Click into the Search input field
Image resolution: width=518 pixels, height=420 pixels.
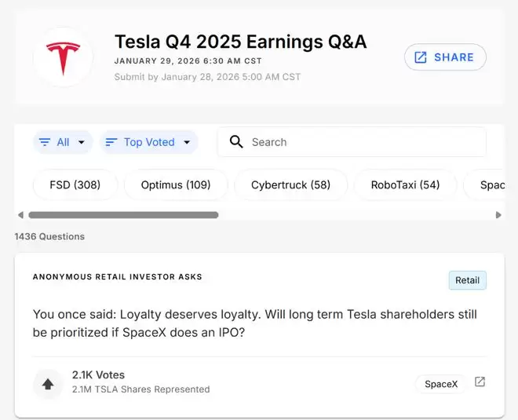(x=361, y=142)
